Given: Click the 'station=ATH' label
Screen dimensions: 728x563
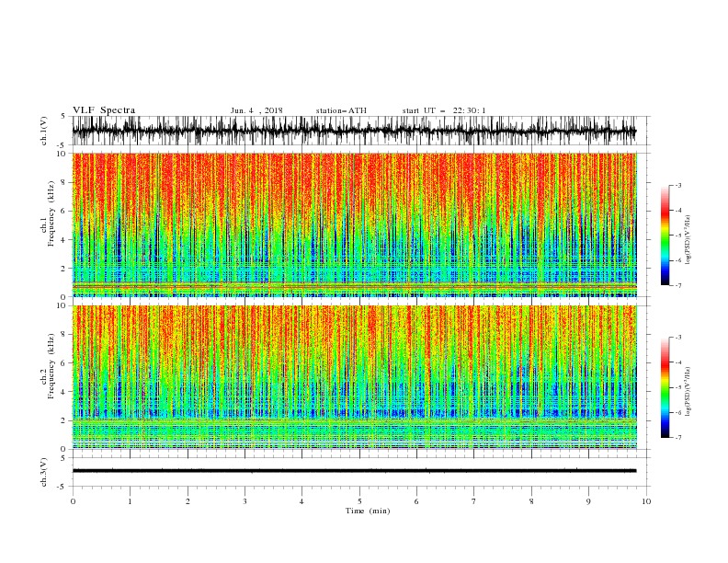Looking at the screenshot, I should click(341, 110).
